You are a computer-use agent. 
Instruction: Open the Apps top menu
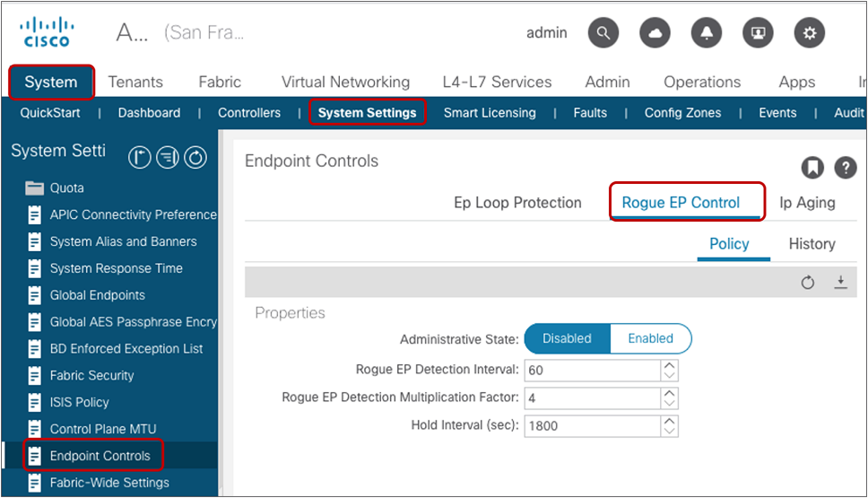point(796,82)
